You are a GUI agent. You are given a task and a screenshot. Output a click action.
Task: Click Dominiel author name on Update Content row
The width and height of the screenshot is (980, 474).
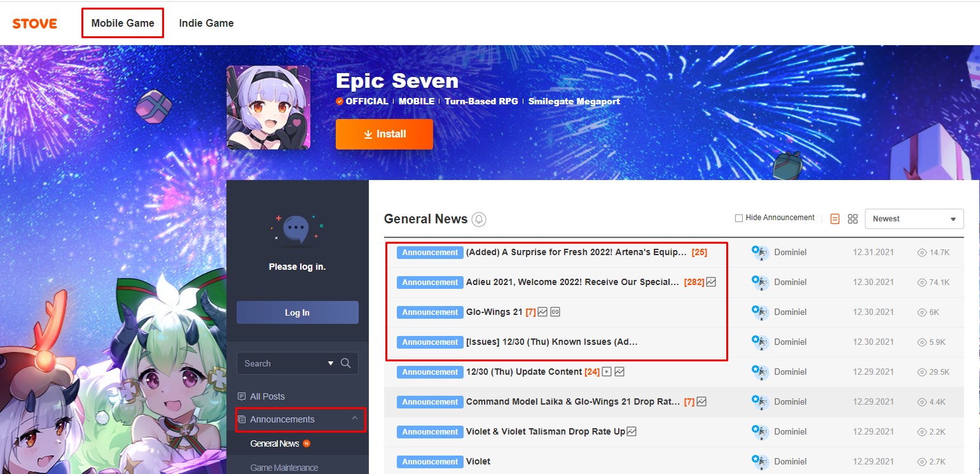point(790,372)
